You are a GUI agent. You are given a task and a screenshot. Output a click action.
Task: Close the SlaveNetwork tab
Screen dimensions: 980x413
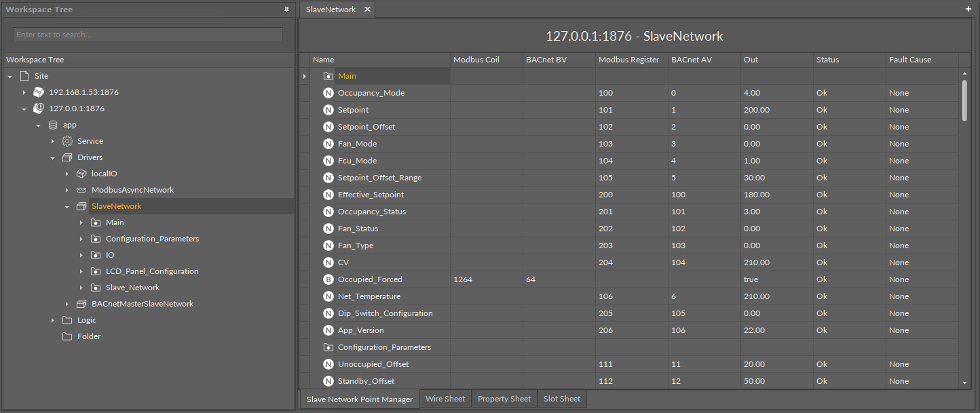click(367, 9)
